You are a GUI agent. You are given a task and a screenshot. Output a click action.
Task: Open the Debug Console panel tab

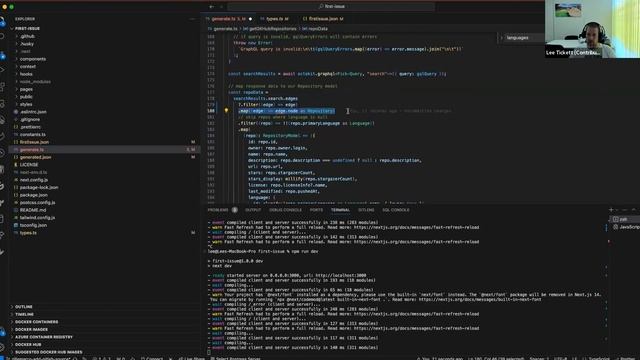285,210
